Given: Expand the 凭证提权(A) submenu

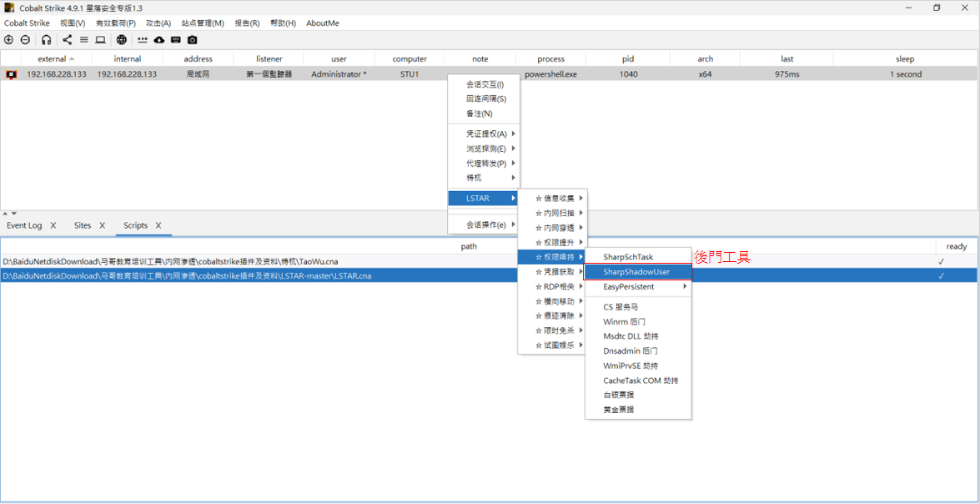Looking at the screenshot, I should 485,134.
